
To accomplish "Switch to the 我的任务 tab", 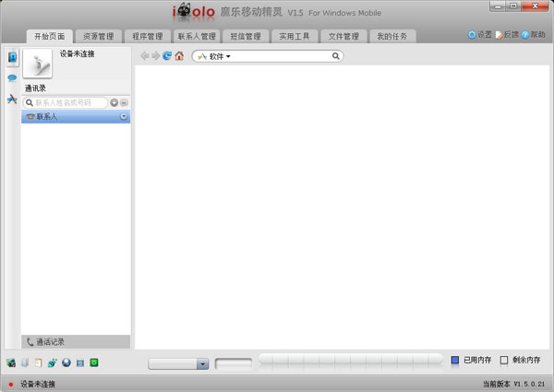I will pyautogui.click(x=392, y=36).
